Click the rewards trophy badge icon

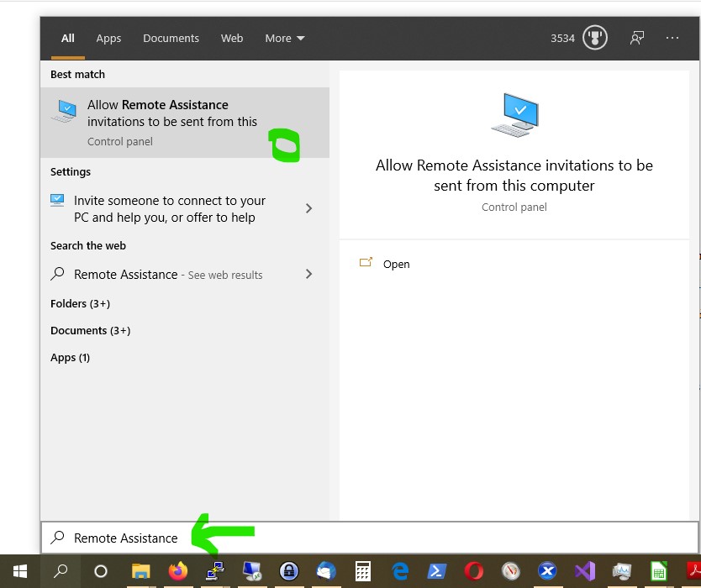coord(594,38)
